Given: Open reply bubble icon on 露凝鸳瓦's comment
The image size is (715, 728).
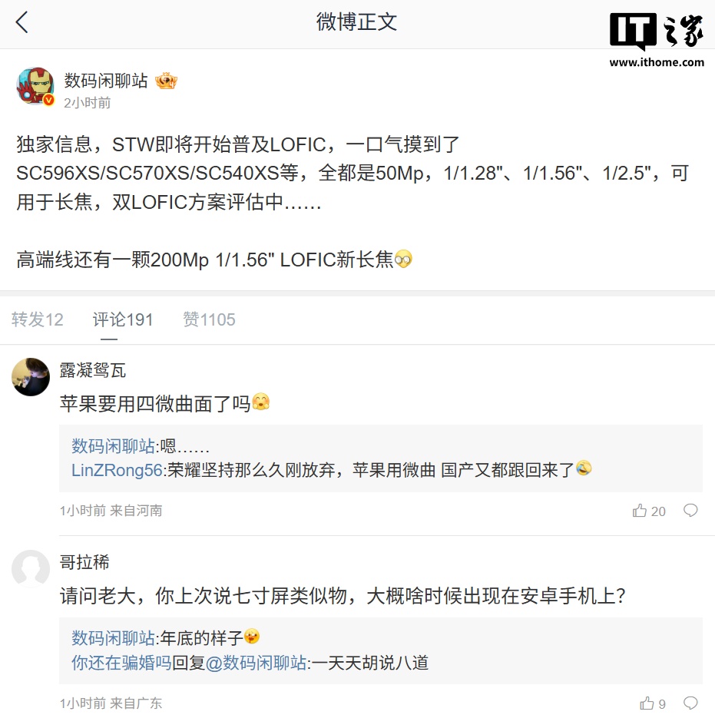Looking at the screenshot, I should click(690, 510).
